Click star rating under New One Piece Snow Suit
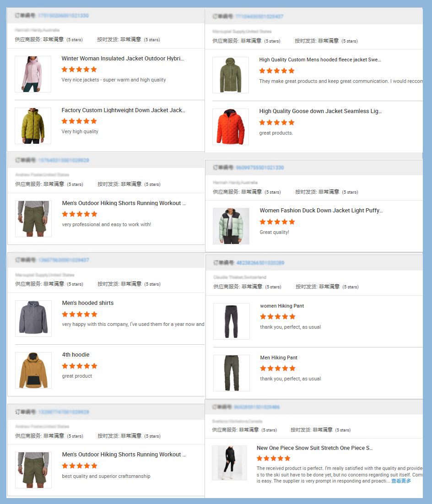 [273, 458]
